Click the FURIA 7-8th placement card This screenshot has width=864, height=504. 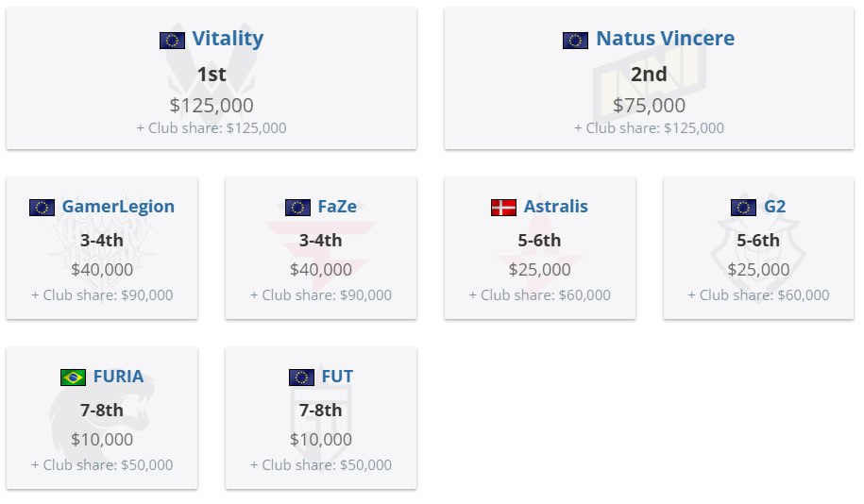pos(102,418)
